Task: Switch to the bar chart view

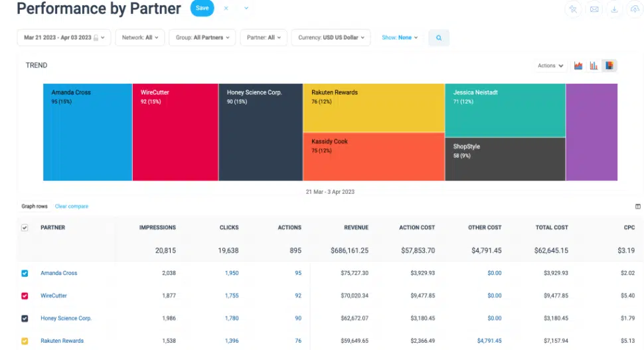Action: 594,66
